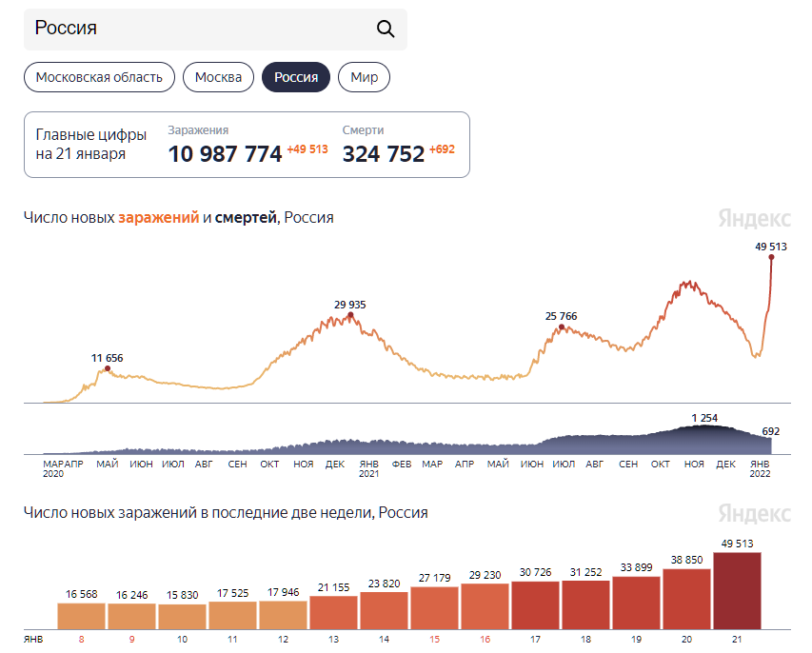This screenshot has height=653, width=812.
Task: Click the Россия search input field
Action: coord(200,29)
